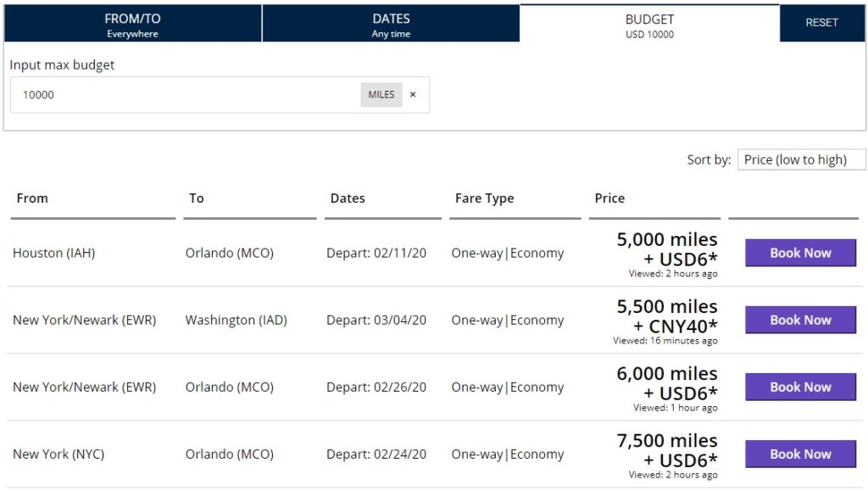Switch to the DATES Any time tab
The image size is (868, 491).
(x=391, y=25)
